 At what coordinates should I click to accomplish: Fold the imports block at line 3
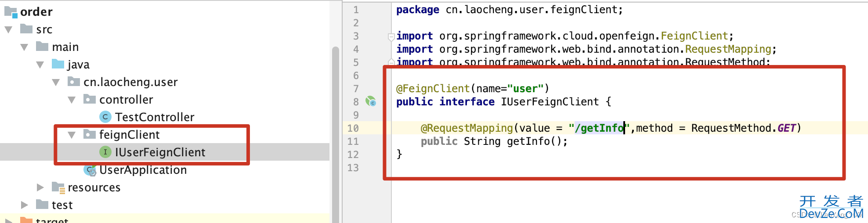coord(391,37)
